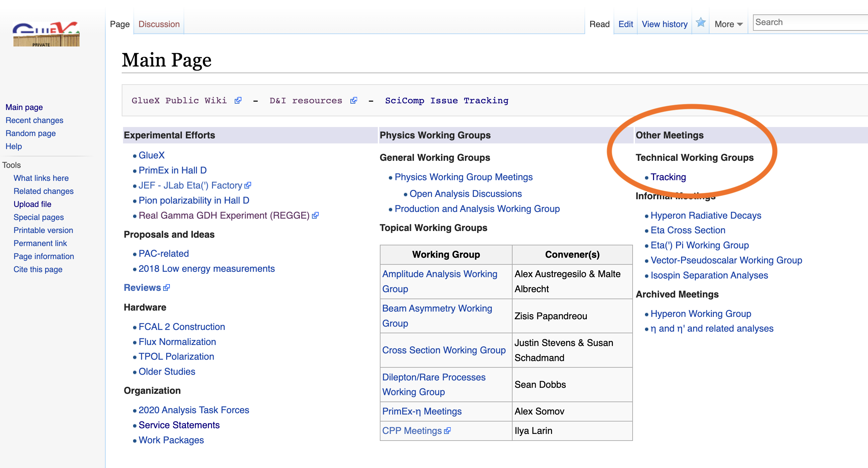Go to Recent changes in sidebar
This screenshot has width=868, height=468.
pyautogui.click(x=34, y=120)
